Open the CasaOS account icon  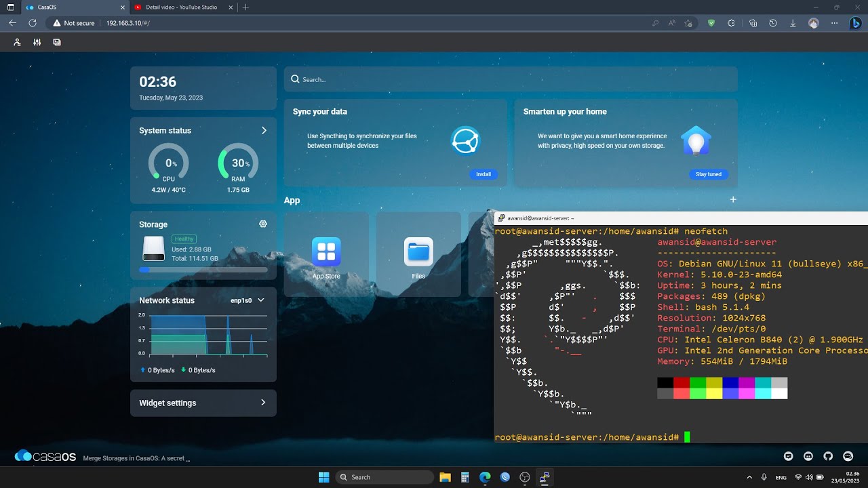coord(17,42)
